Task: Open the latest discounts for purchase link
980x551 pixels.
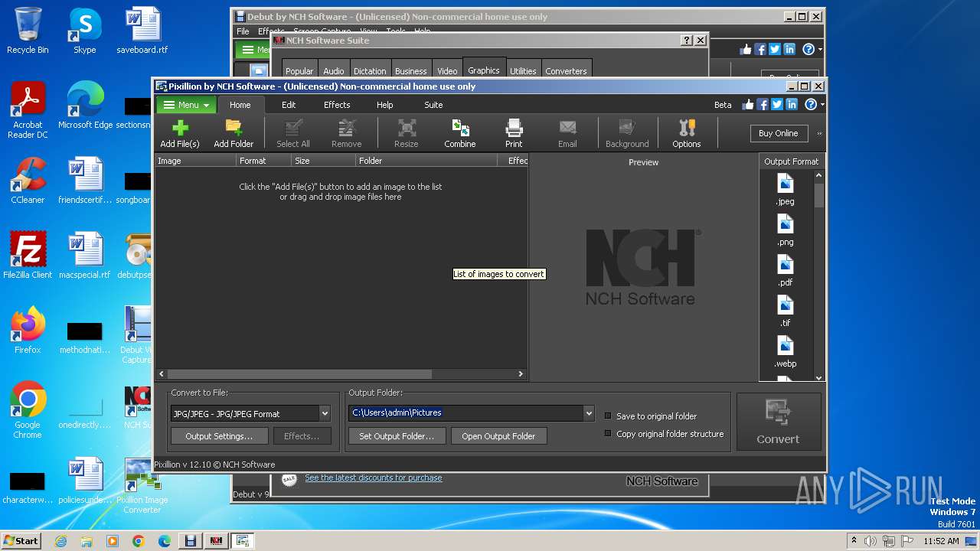Action: [373, 478]
